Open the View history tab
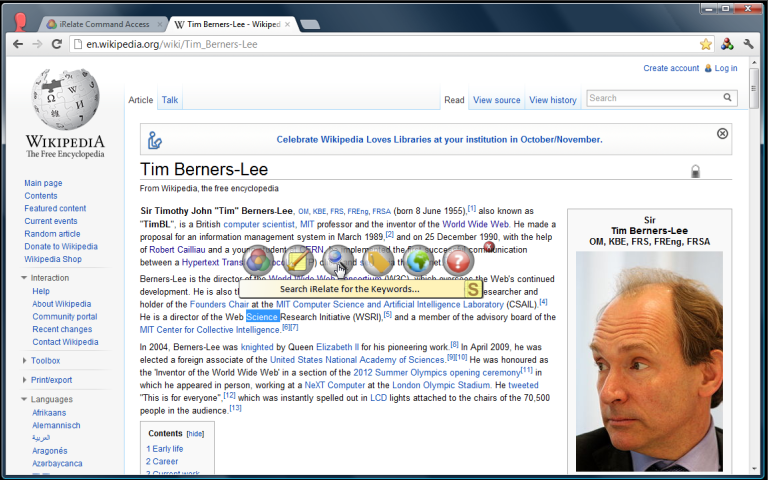 coord(552,100)
